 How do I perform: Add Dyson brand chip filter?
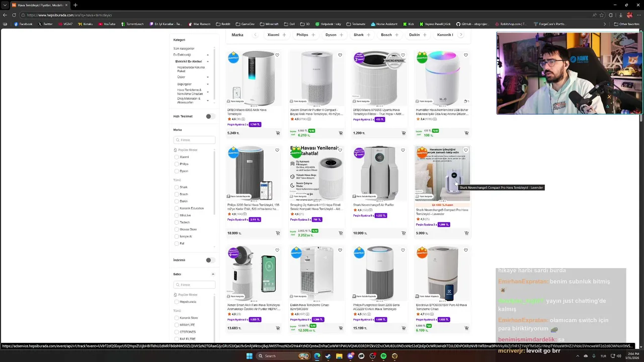tap(335, 35)
